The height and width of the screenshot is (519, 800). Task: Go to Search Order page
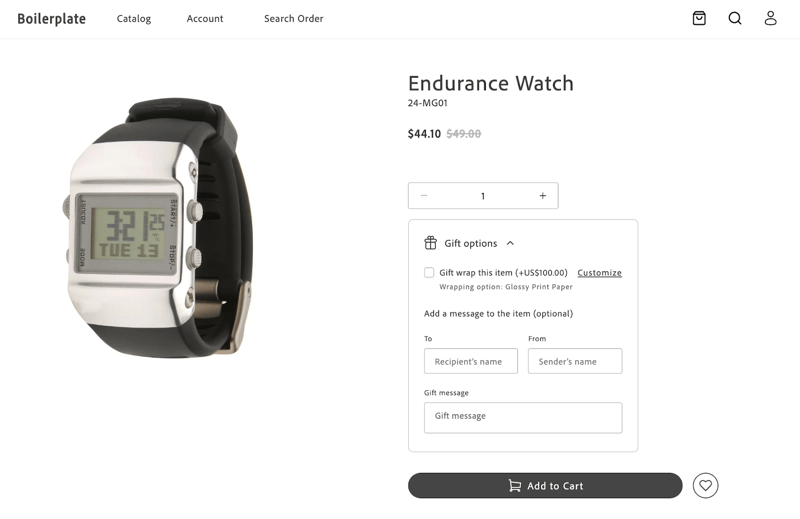293,19
